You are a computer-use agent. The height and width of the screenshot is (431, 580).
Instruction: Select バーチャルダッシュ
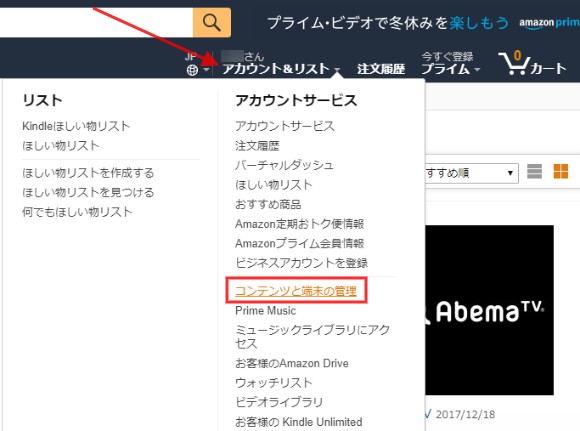tap(284, 165)
